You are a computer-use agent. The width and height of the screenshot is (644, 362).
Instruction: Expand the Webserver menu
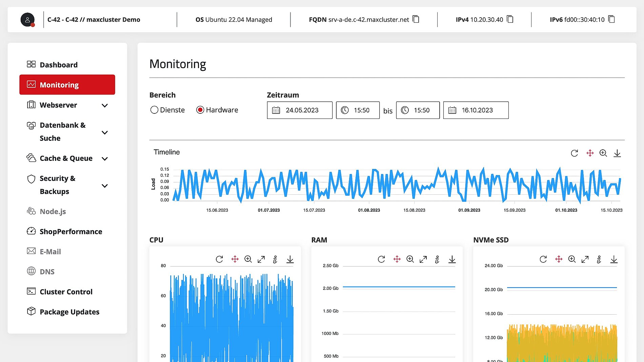pyautogui.click(x=105, y=105)
